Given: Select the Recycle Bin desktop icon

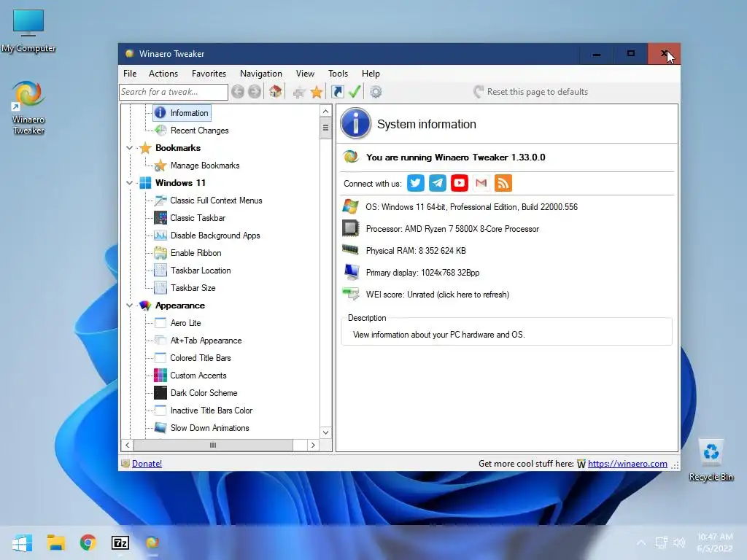Looking at the screenshot, I should tap(711, 459).
